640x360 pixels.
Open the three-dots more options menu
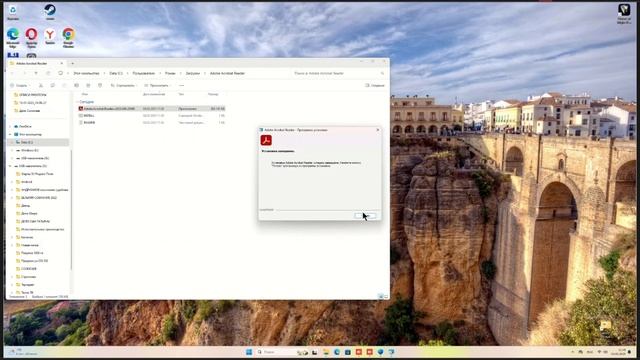tap(181, 85)
